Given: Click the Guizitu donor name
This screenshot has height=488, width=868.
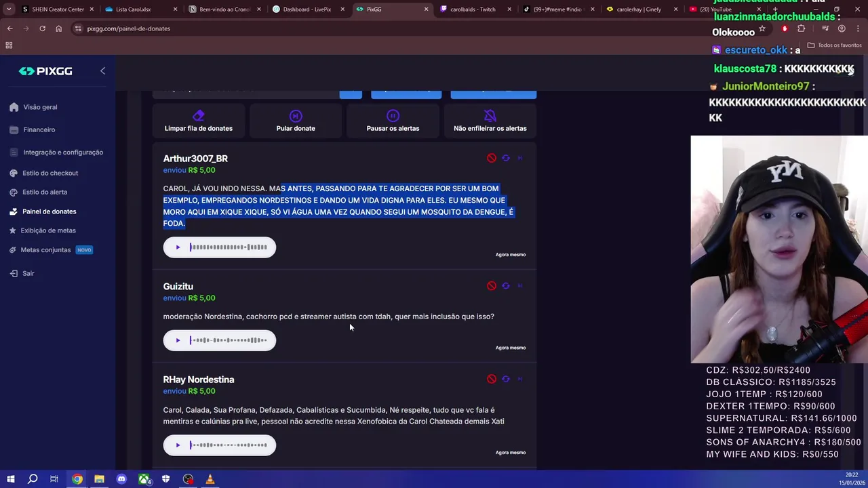Looking at the screenshot, I should (x=178, y=287).
